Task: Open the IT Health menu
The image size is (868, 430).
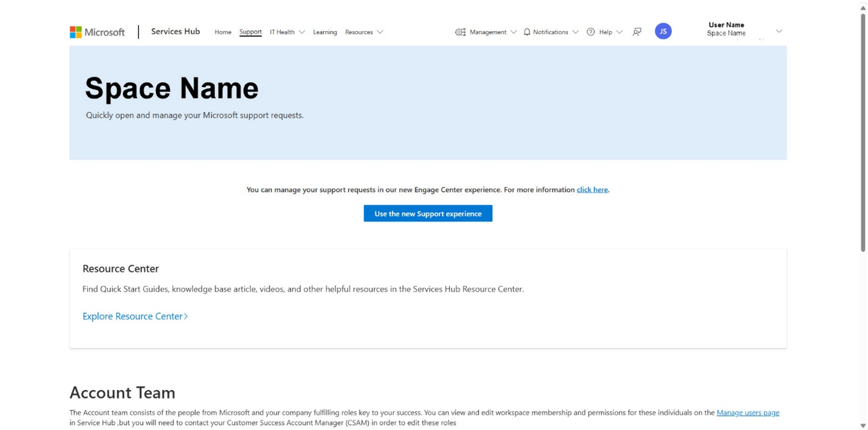Action: (x=282, y=32)
